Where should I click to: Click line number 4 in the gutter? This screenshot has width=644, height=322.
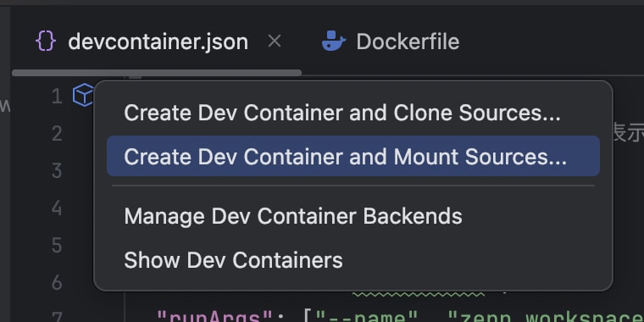click(57, 208)
